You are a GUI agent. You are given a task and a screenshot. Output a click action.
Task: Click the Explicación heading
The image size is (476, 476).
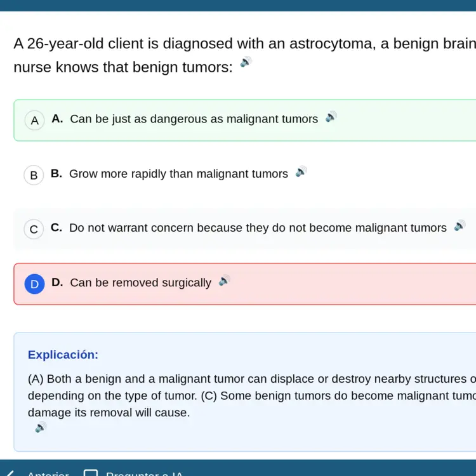click(x=63, y=355)
